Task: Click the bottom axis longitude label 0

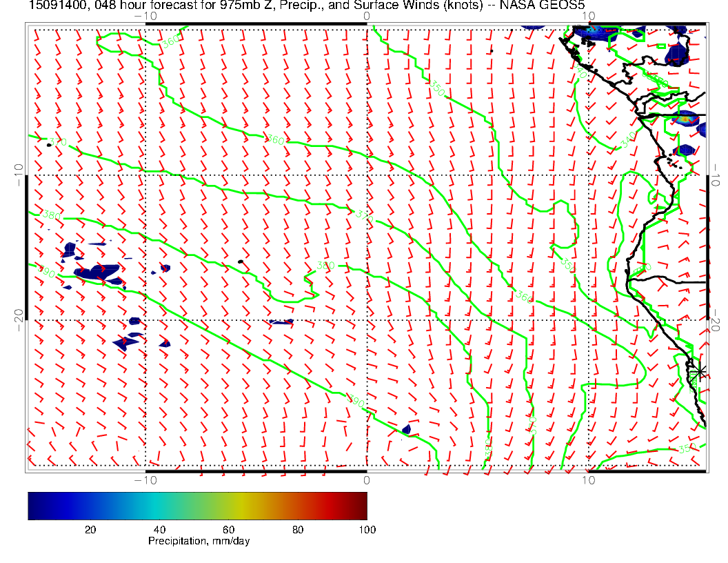Action: [x=366, y=480]
